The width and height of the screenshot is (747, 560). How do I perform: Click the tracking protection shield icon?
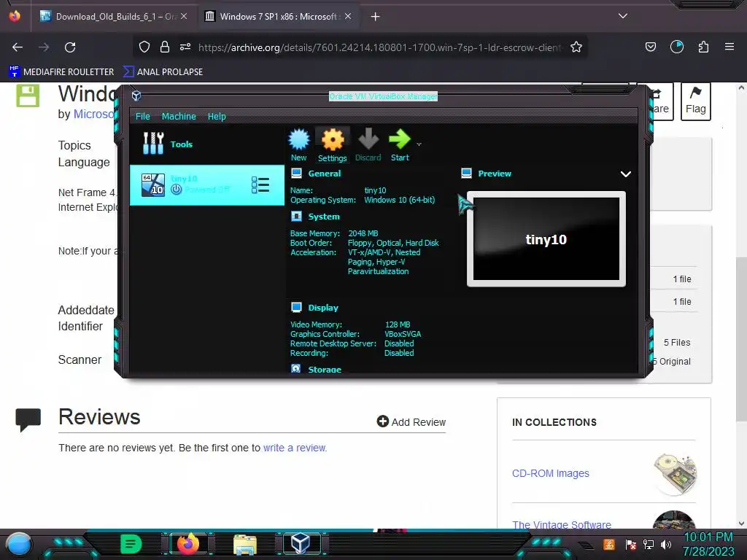point(144,47)
